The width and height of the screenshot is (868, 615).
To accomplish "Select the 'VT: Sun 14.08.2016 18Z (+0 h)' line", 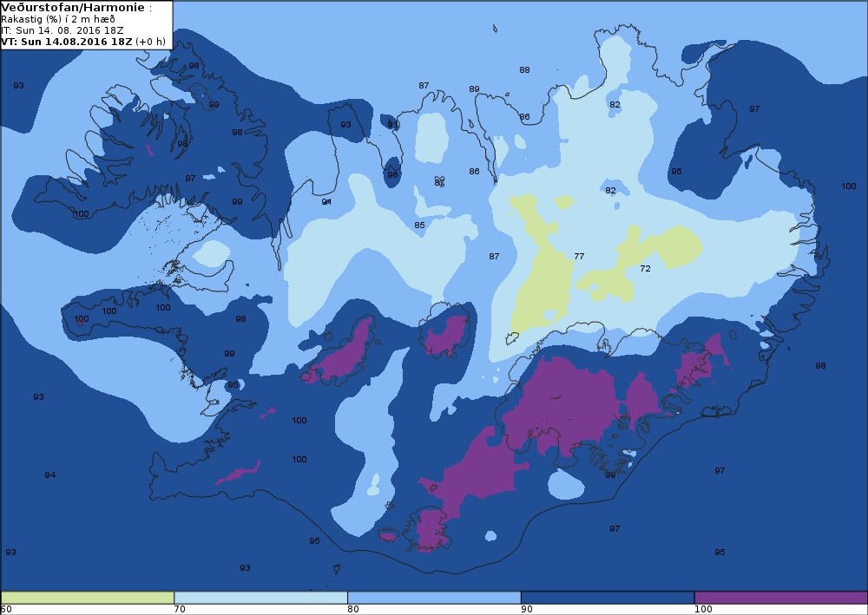I will (83, 42).
